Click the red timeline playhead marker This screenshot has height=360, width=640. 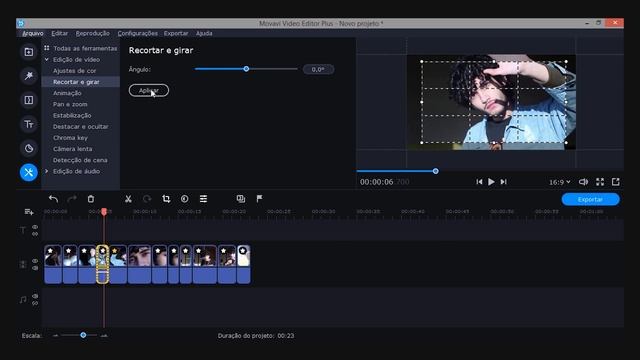pos(104,211)
